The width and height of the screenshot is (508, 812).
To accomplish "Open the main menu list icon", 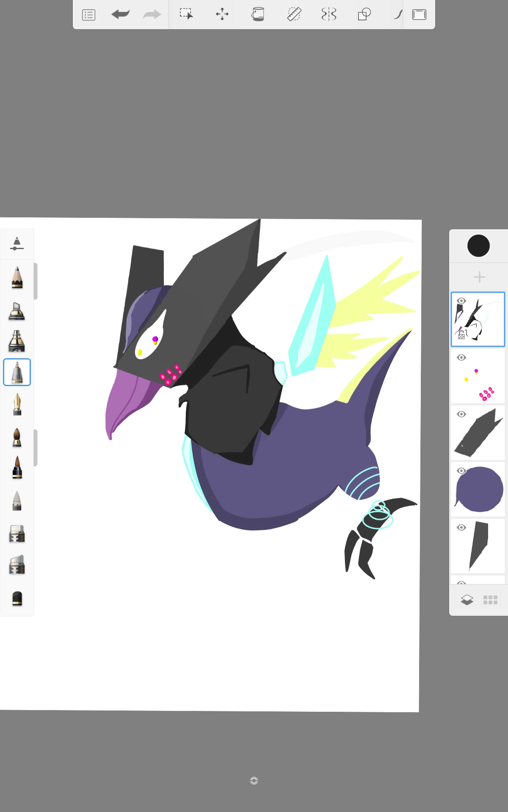I will click(88, 15).
